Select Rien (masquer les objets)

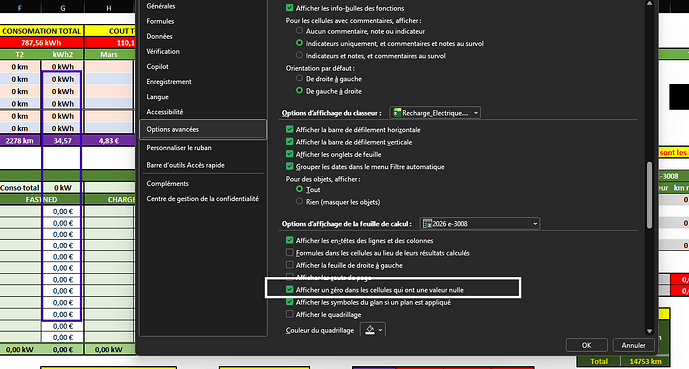pos(299,201)
